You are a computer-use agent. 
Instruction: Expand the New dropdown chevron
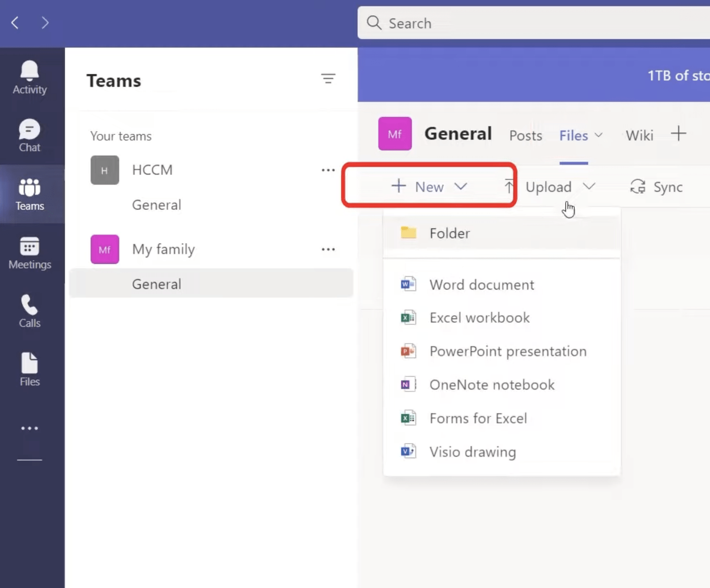point(461,187)
